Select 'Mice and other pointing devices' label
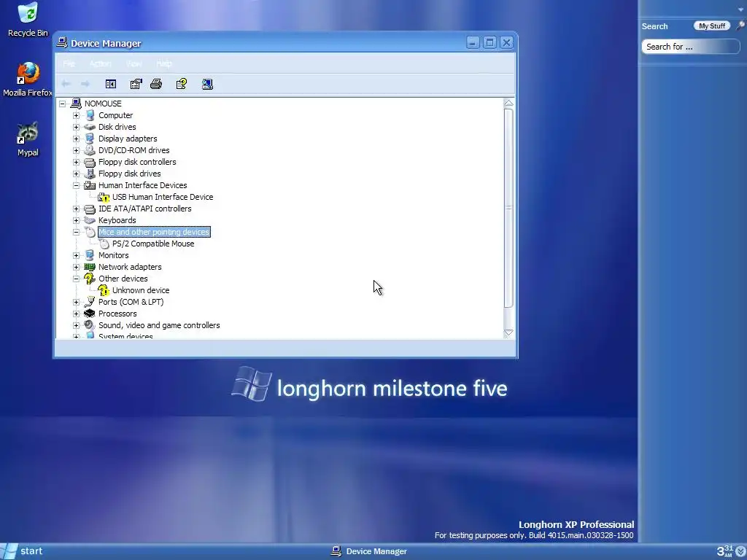Screen dimensions: 747x560 click(x=154, y=232)
